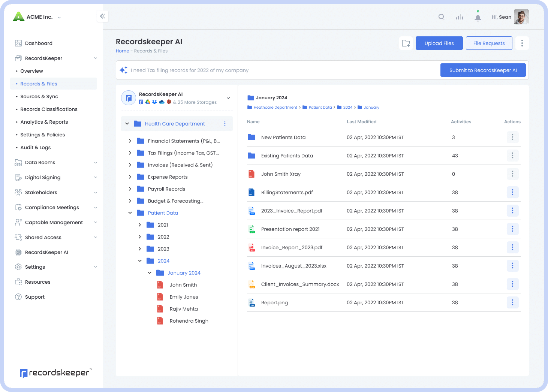Open actions menu for New Patients Data
This screenshot has width=548, height=392.
click(512, 137)
